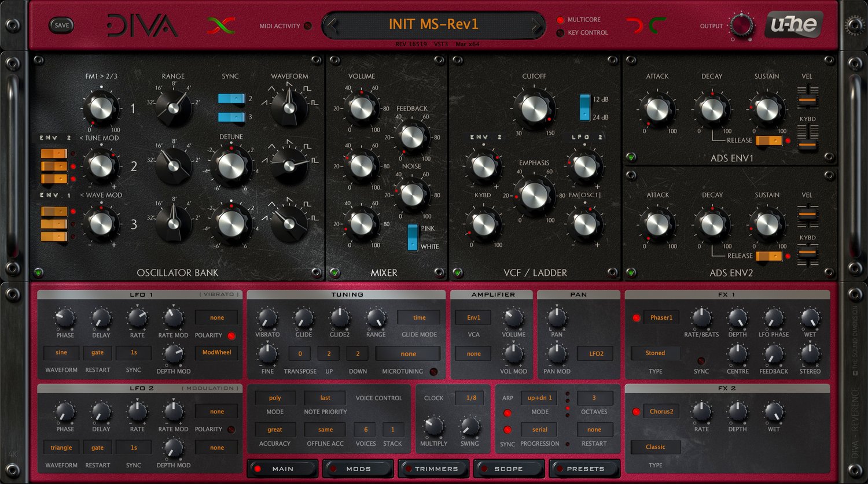Click the FM[OSC1] filter knob
The image size is (868, 484).
584,224
